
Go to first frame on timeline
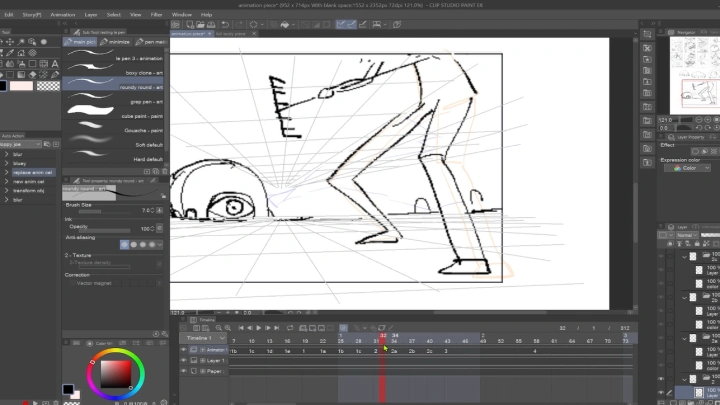(241, 328)
